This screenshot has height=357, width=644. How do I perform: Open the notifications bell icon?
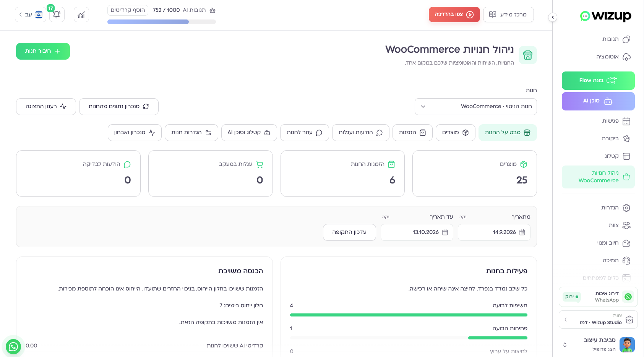click(x=57, y=15)
